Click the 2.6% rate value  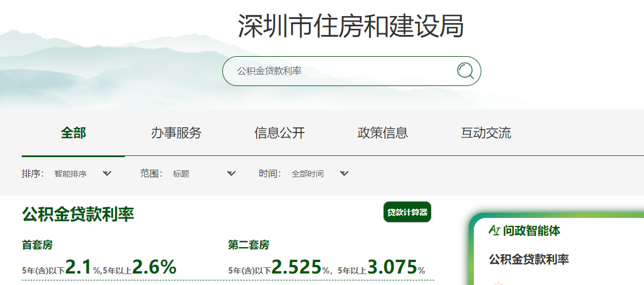click(155, 267)
